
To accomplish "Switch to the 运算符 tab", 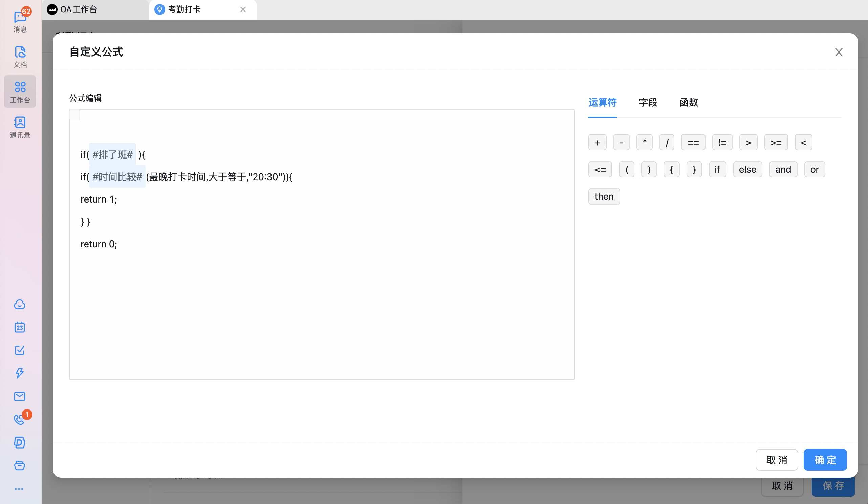I will pyautogui.click(x=603, y=102).
